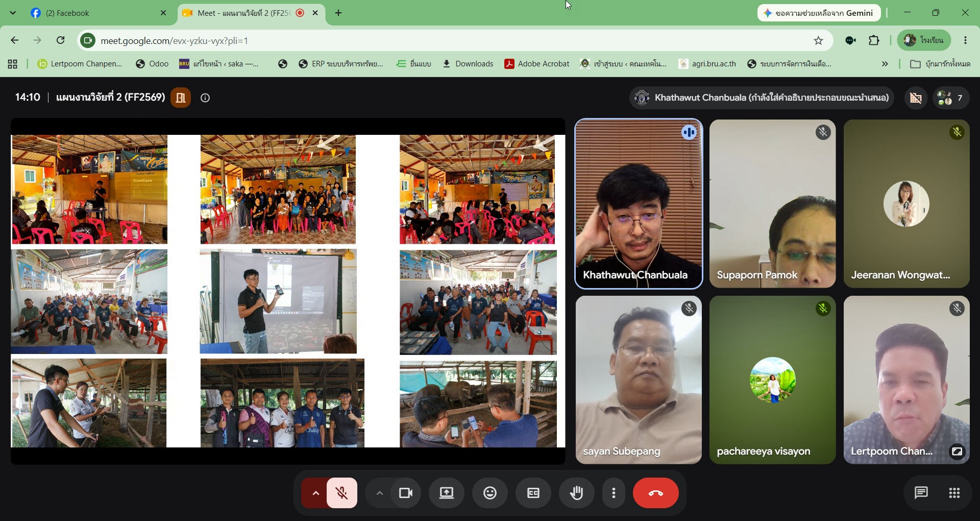Image resolution: width=980 pixels, height=521 pixels.
Task: Switch to the Facebook tab
Action: point(97,13)
